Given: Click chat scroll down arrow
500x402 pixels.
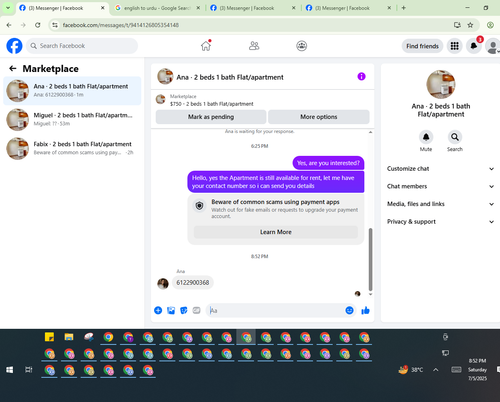Looking at the screenshot, I should 370,294.
